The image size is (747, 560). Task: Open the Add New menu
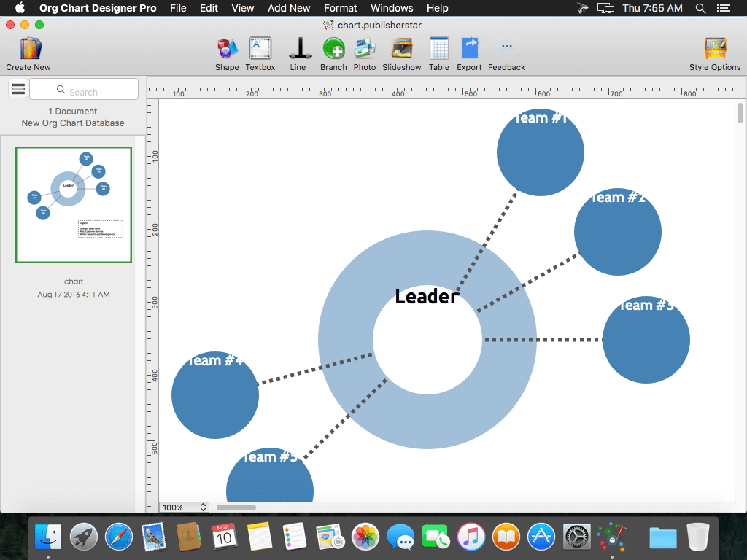(289, 8)
